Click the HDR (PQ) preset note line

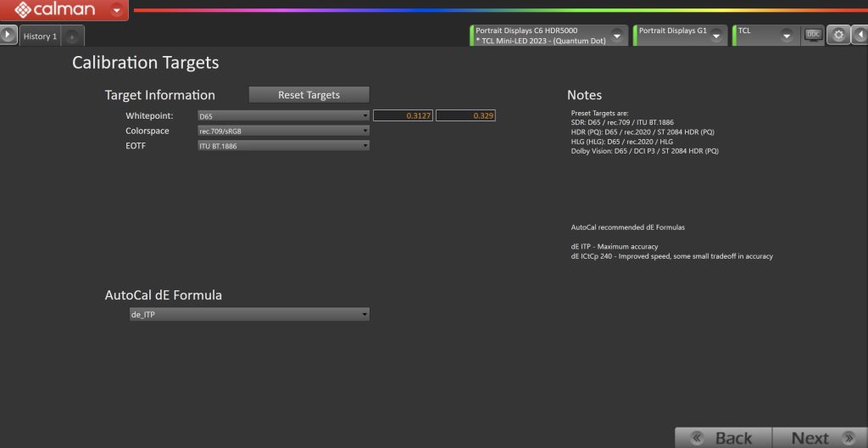point(643,132)
